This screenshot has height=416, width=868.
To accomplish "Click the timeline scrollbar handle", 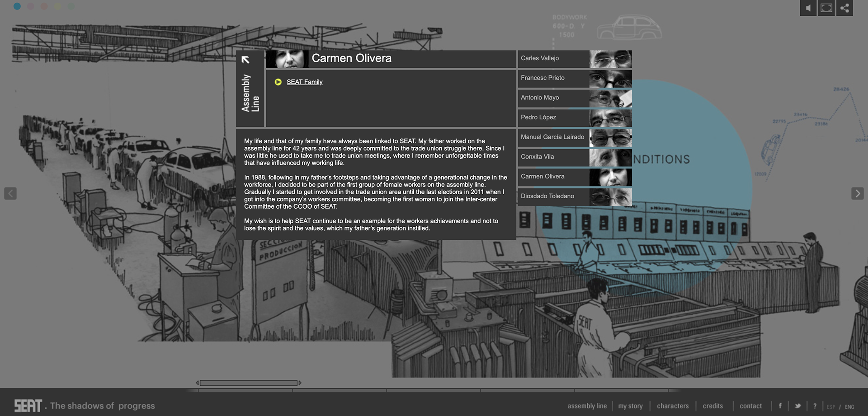I will [249, 383].
